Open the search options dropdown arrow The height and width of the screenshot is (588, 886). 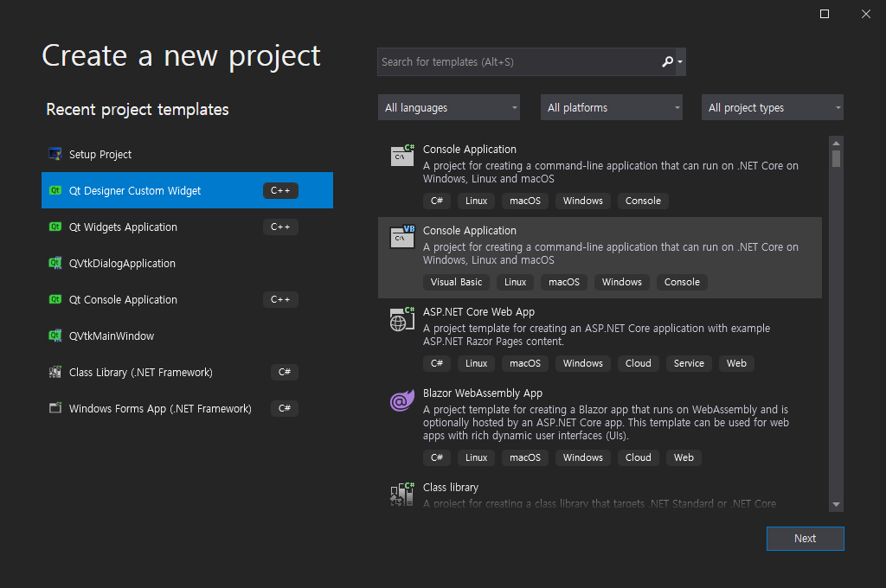[x=680, y=61]
